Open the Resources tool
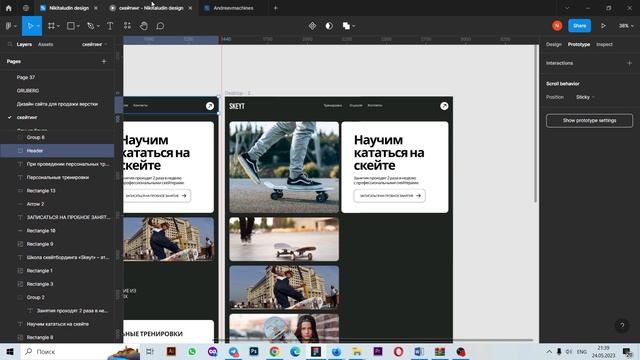The image size is (640, 360). click(x=127, y=26)
